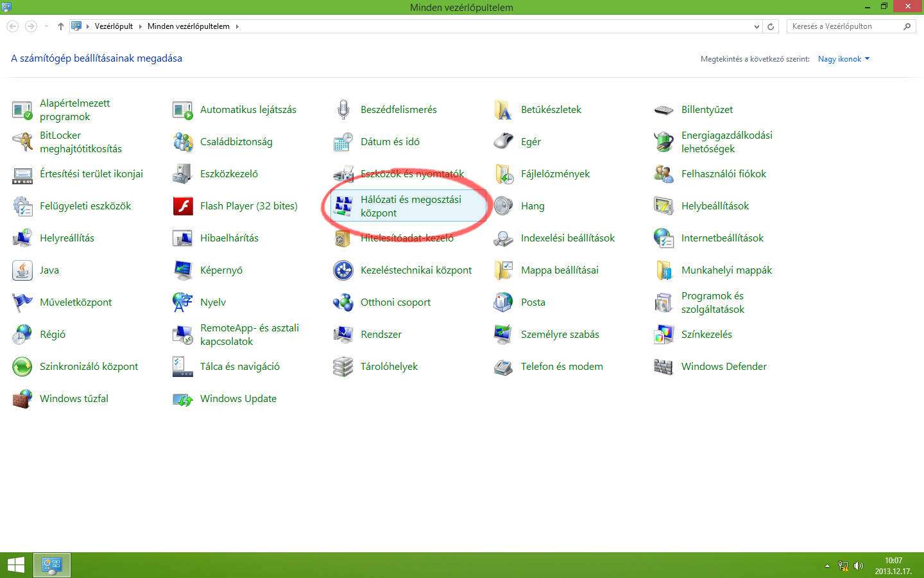This screenshot has width=924, height=578.
Task: Open Hálózati és megosztási központ
Action: [410, 206]
